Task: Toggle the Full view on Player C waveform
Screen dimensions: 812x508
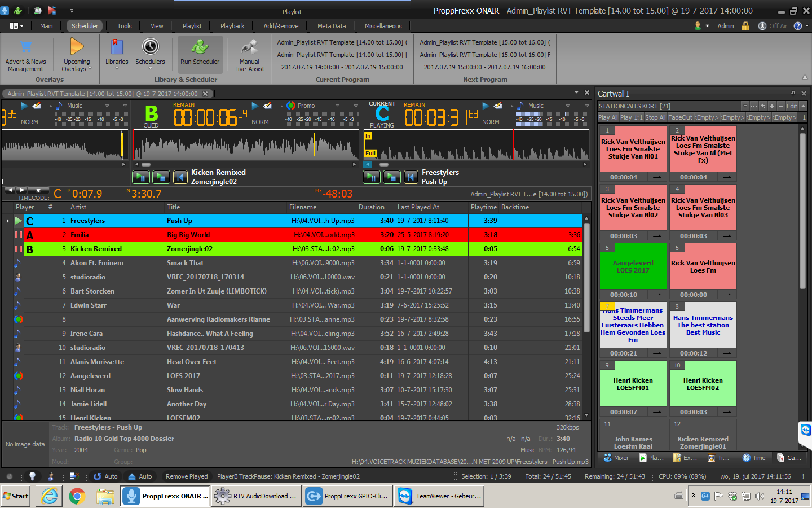Action: click(x=370, y=153)
